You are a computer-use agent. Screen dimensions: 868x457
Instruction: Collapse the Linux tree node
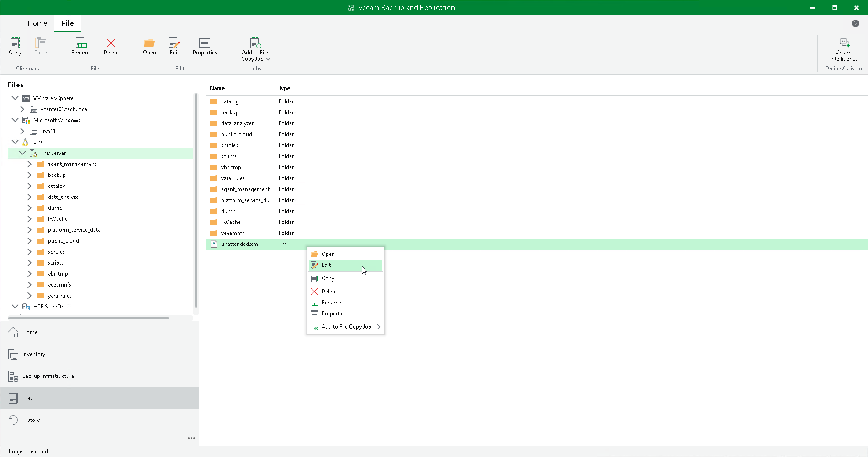pyautogui.click(x=15, y=142)
